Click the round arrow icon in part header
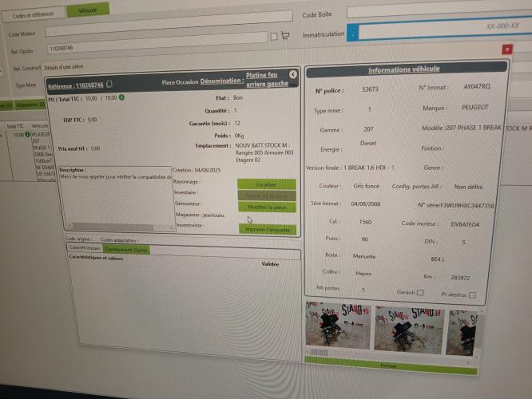Screen dimensions: 532x399 (x=293, y=74)
